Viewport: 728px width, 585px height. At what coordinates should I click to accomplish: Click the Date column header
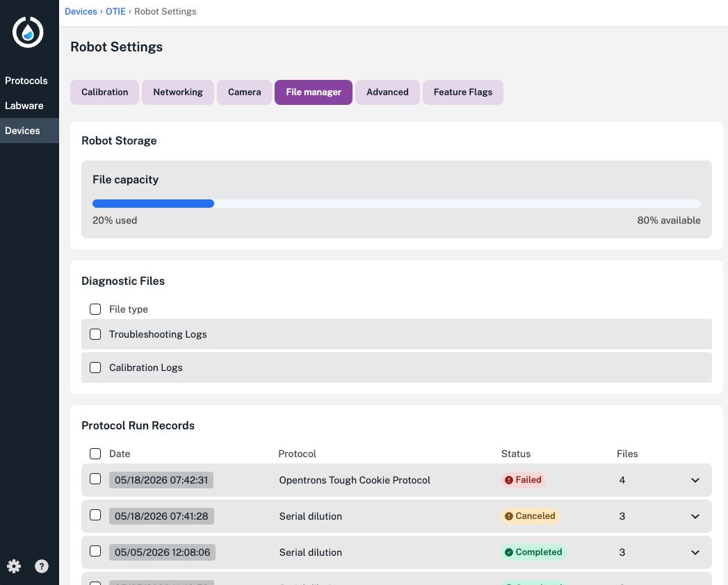(x=120, y=454)
